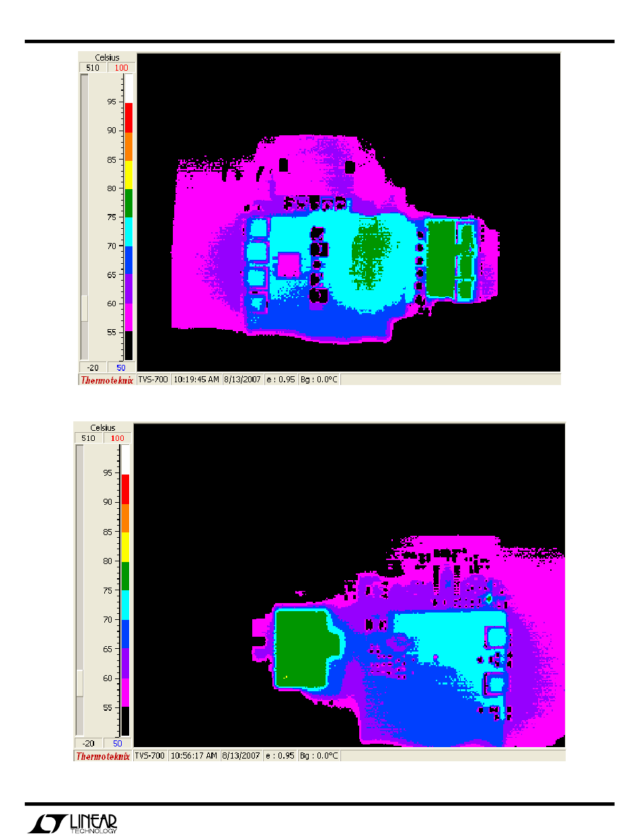Click the blue 50 field in the 10:56:17 AM capture
Image resolution: width=639 pixels, height=840 pixels.
tap(117, 742)
